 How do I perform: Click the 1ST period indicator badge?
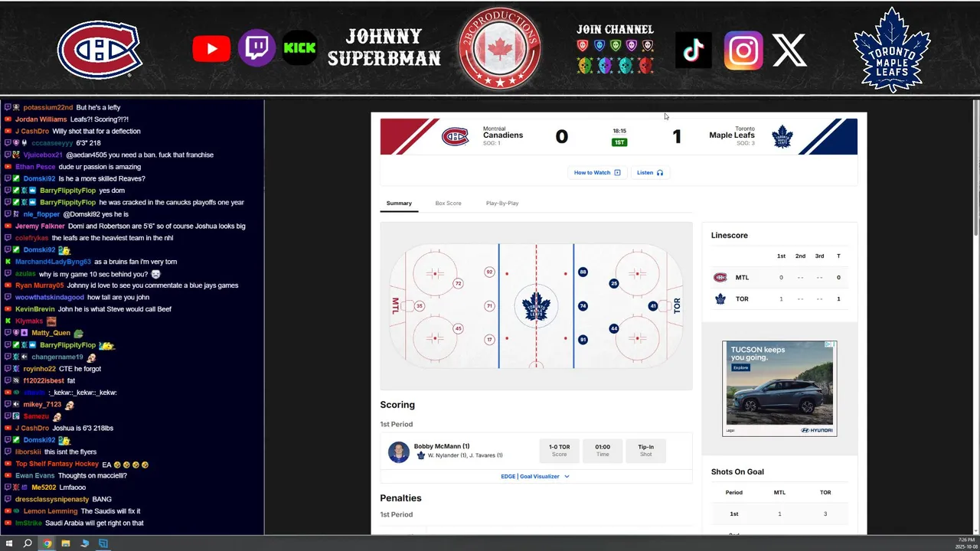click(619, 142)
